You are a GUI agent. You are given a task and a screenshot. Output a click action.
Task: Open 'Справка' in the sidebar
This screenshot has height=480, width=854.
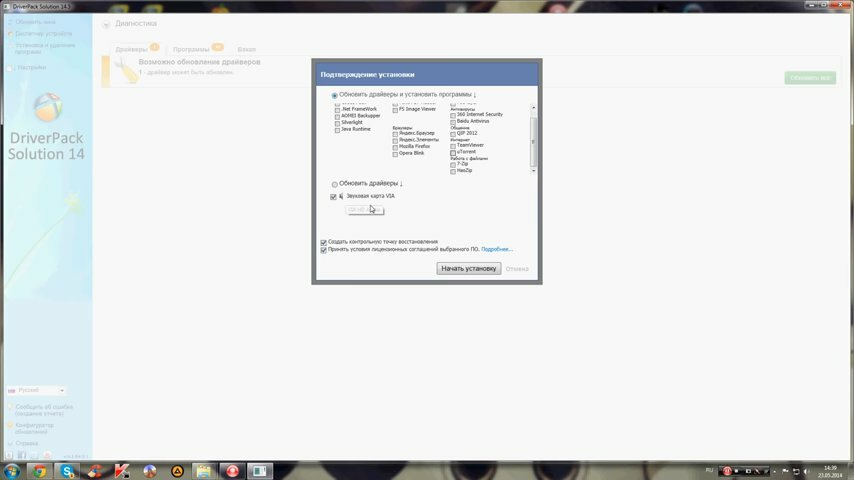coord(27,443)
